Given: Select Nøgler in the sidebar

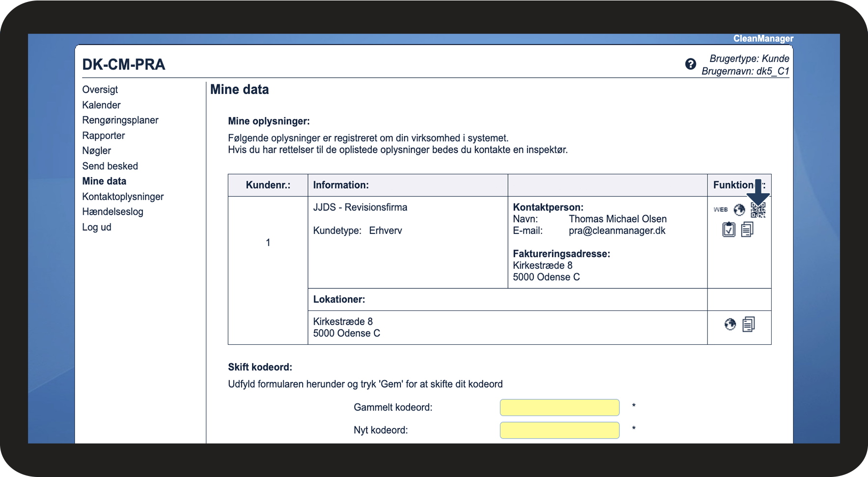Looking at the screenshot, I should pos(97,151).
